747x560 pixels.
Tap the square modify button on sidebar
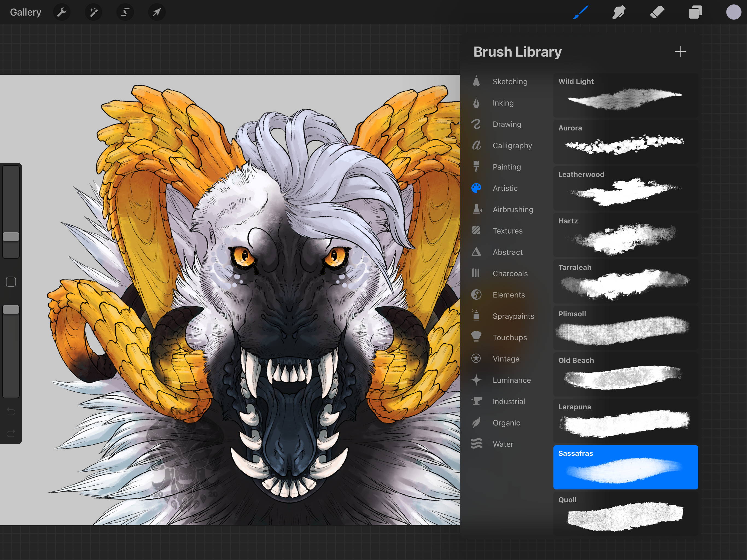pos(11,282)
